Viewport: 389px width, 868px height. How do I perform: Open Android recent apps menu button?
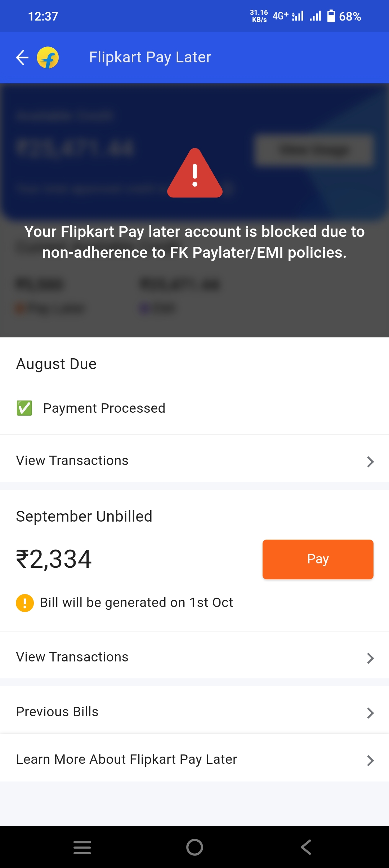[x=82, y=847]
